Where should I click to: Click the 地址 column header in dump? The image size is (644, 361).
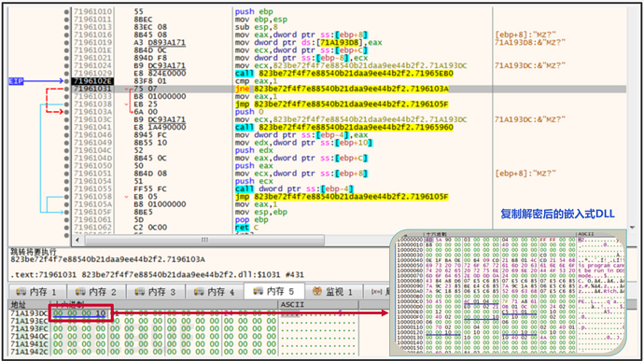pos(18,305)
